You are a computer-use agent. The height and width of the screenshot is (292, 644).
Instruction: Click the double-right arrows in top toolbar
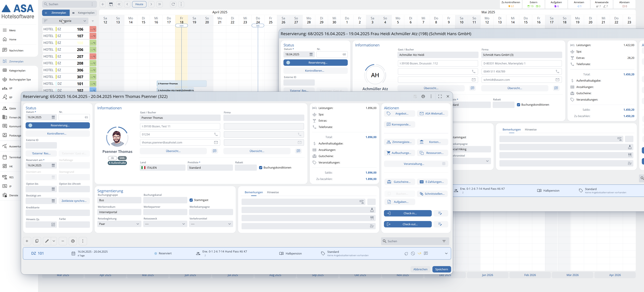tap(160, 4)
